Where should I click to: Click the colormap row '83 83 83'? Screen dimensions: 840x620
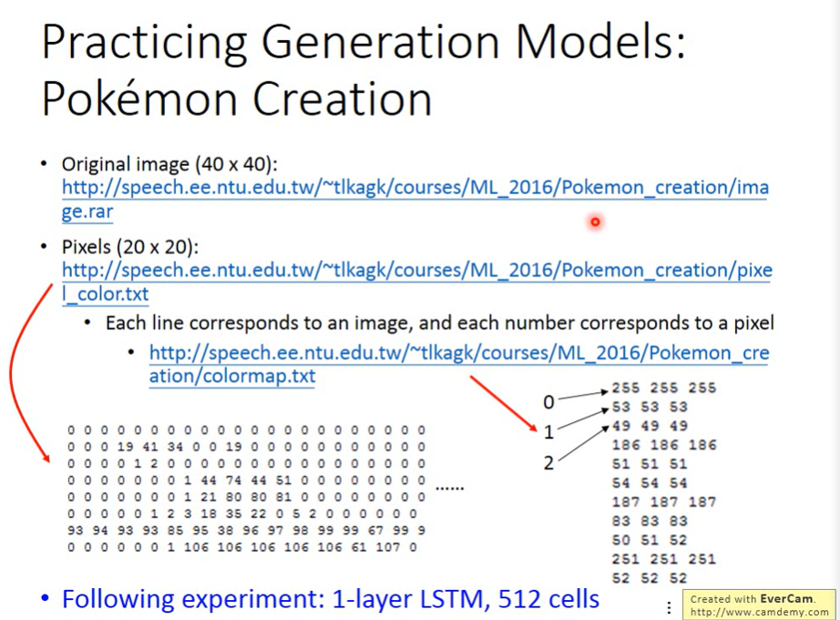(x=650, y=522)
